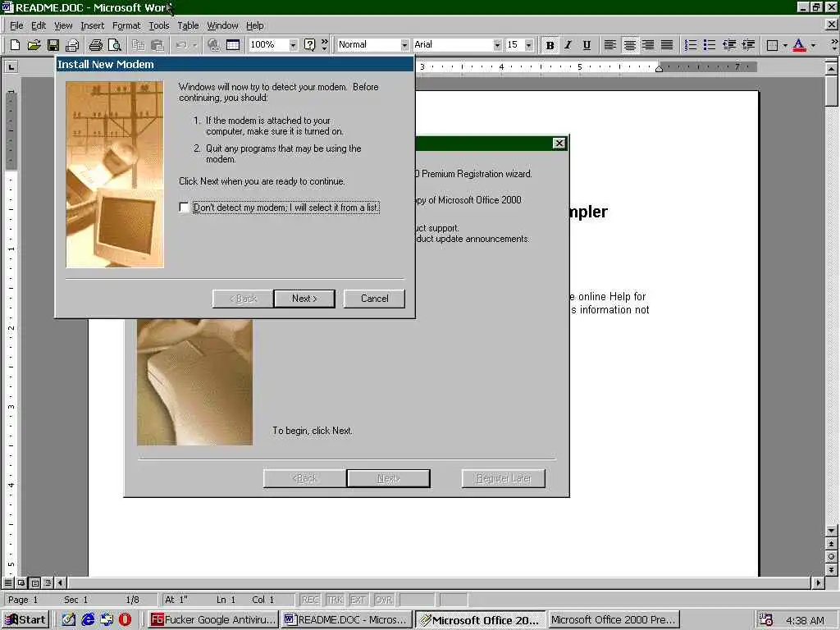Switch to Outline View icon

pyautogui.click(x=48, y=582)
